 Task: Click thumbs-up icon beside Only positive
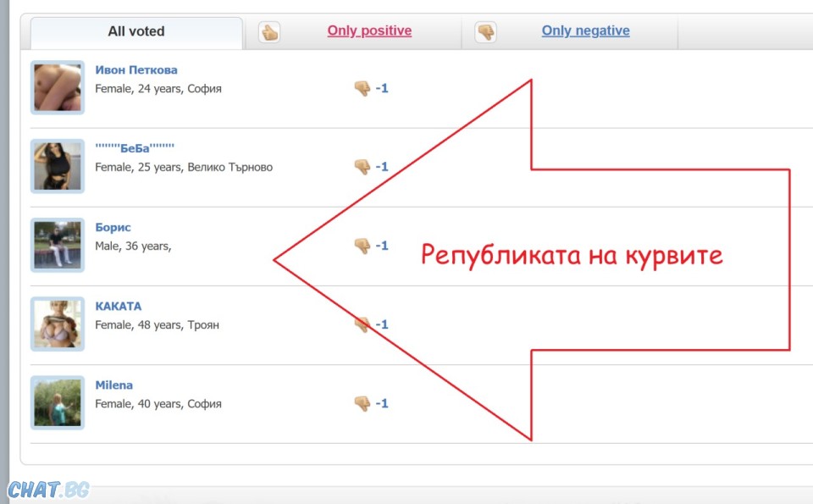point(269,33)
